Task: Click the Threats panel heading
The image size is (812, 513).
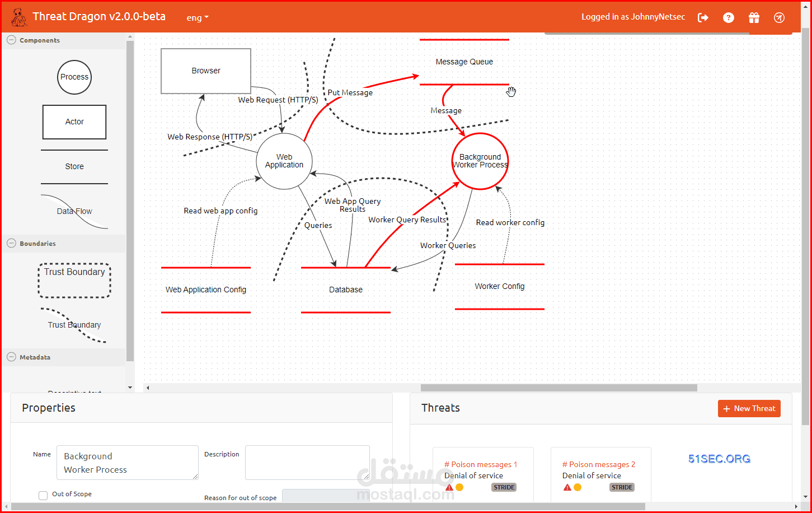Action: coord(440,408)
